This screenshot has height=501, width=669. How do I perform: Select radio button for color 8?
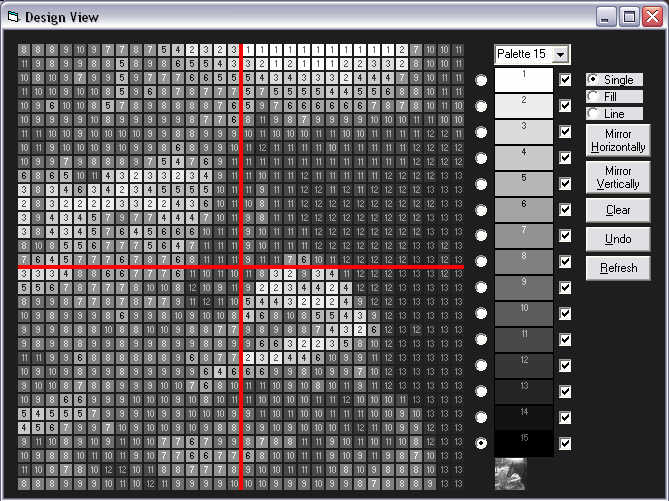point(481,261)
